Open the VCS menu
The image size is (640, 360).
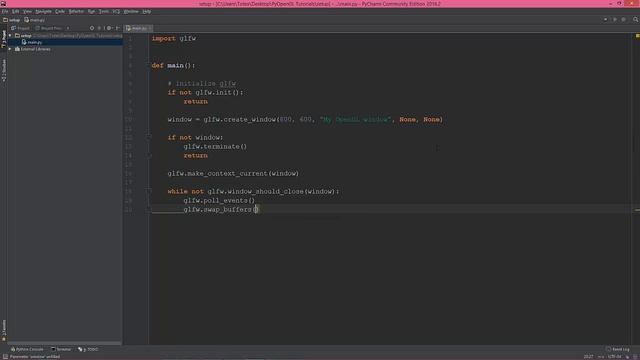pyautogui.click(x=116, y=11)
